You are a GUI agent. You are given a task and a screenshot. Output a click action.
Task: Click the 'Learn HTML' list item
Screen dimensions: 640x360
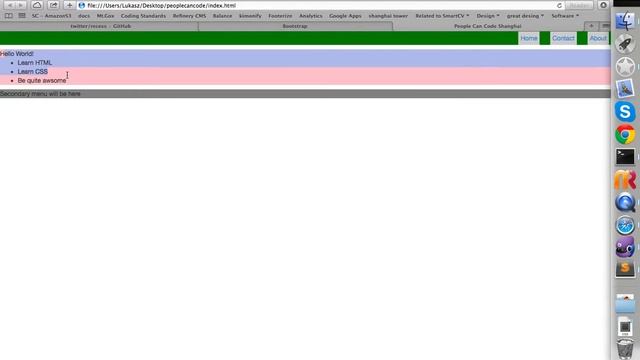(x=35, y=62)
